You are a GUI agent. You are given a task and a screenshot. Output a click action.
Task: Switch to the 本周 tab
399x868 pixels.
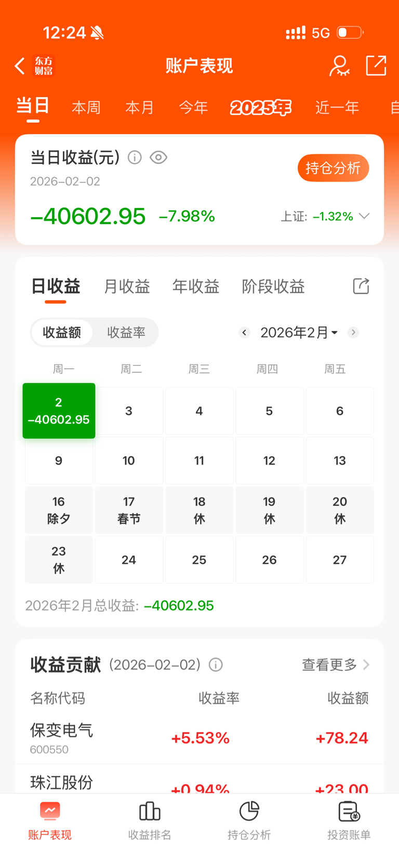coord(86,108)
